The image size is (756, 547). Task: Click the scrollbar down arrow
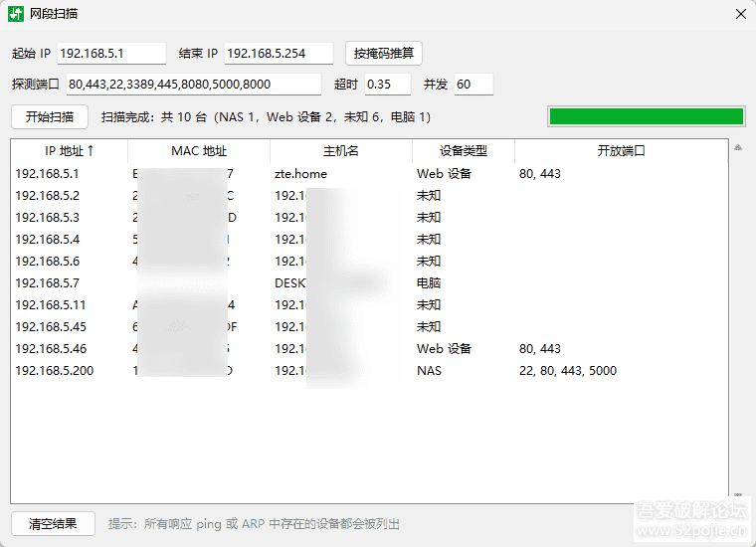pyautogui.click(x=738, y=495)
